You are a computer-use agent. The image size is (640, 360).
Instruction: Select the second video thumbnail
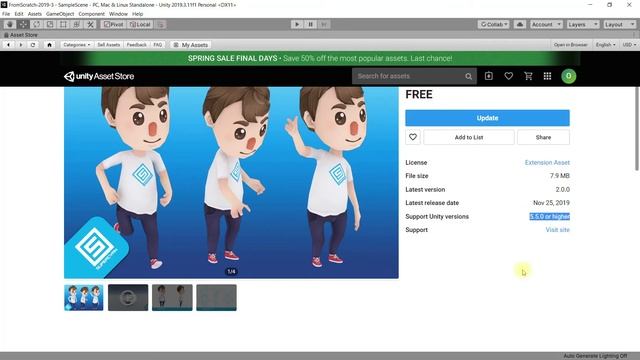(128, 298)
